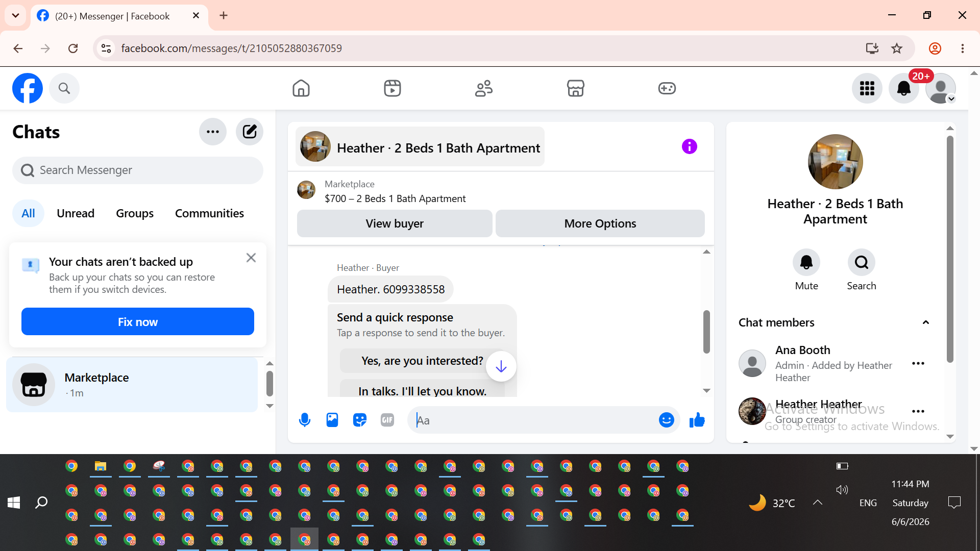The width and height of the screenshot is (980, 551).
Task: Go back in Chrome
Action: pos(18,48)
